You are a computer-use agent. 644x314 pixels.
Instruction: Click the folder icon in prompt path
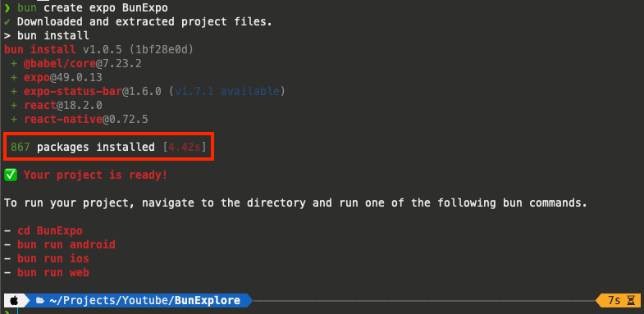(x=40, y=300)
